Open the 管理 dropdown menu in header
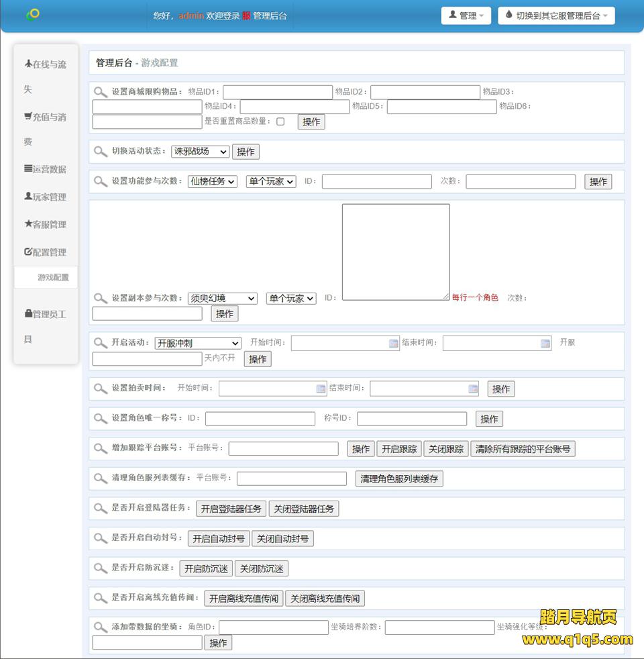This screenshot has height=659, width=644. pos(466,15)
